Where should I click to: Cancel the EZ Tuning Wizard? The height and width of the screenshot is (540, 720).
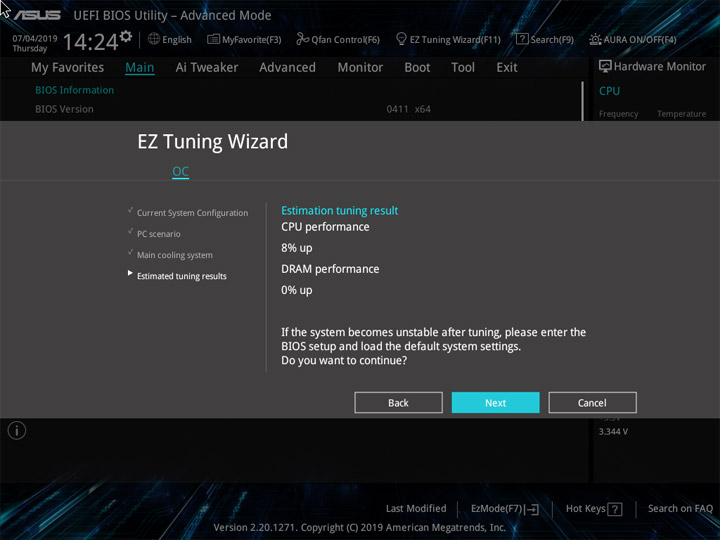pyautogui.click(x=592, y=403)
